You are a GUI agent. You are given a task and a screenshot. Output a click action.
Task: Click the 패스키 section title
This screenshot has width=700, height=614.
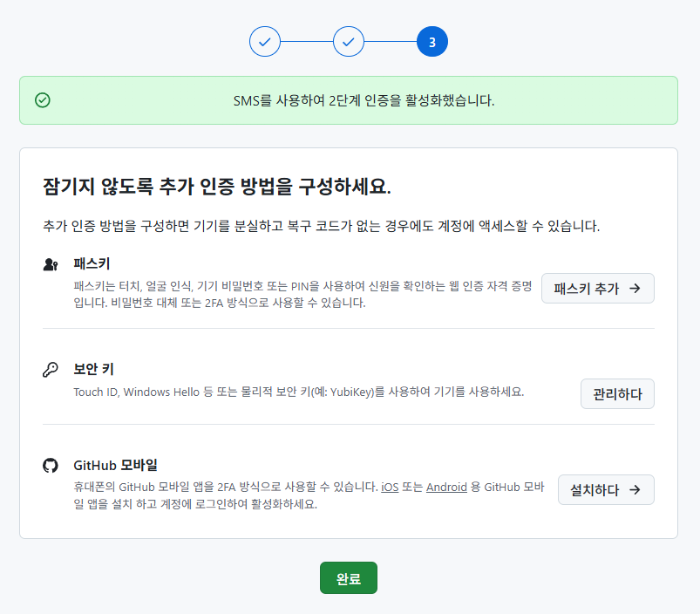(92, 263)
